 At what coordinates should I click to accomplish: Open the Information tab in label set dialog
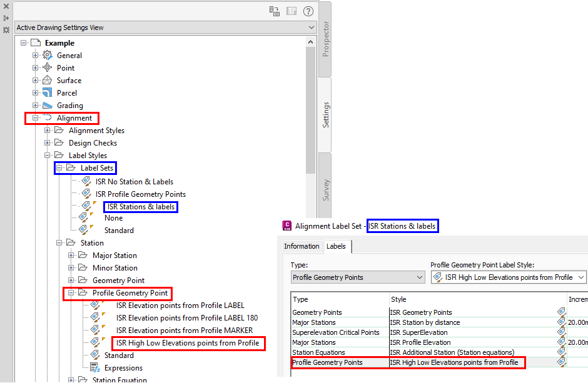(302, 246)
